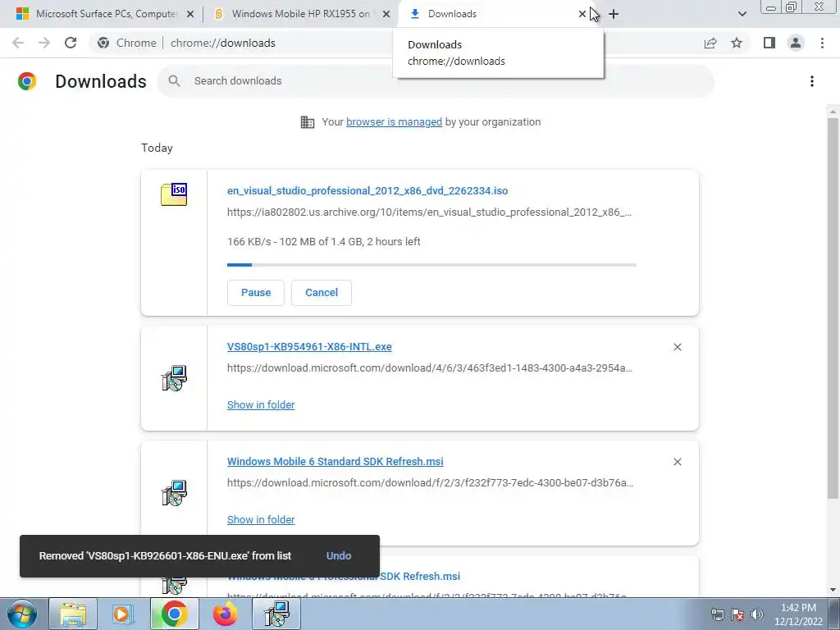Click the Chrome taskbar icon
Viewport: 840px width, 630px height.
tap(174, 614)
